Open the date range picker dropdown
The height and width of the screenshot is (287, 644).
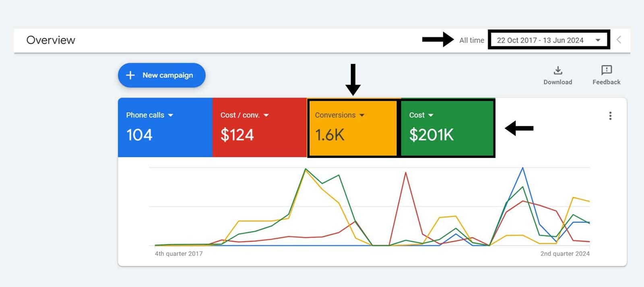click(598, 40)
